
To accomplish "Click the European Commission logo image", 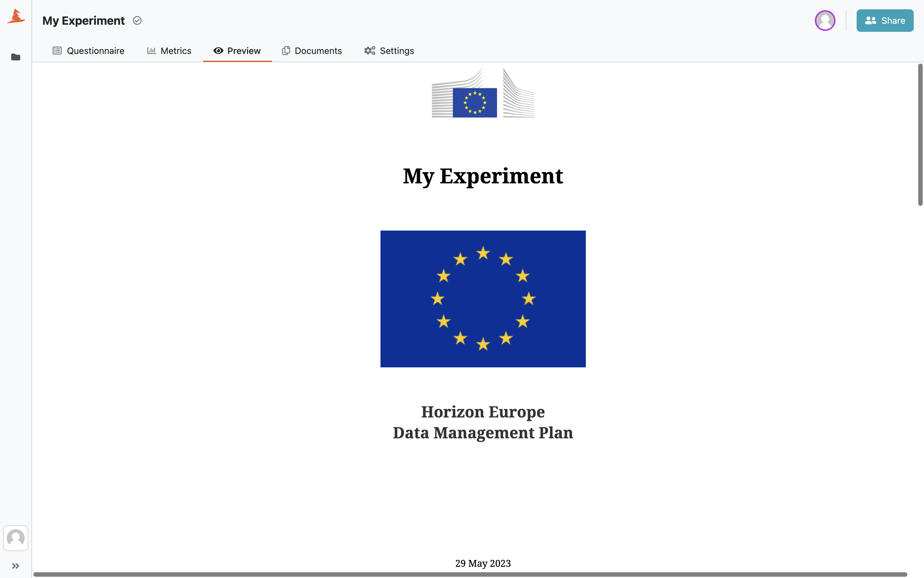I will pos(483,92).
